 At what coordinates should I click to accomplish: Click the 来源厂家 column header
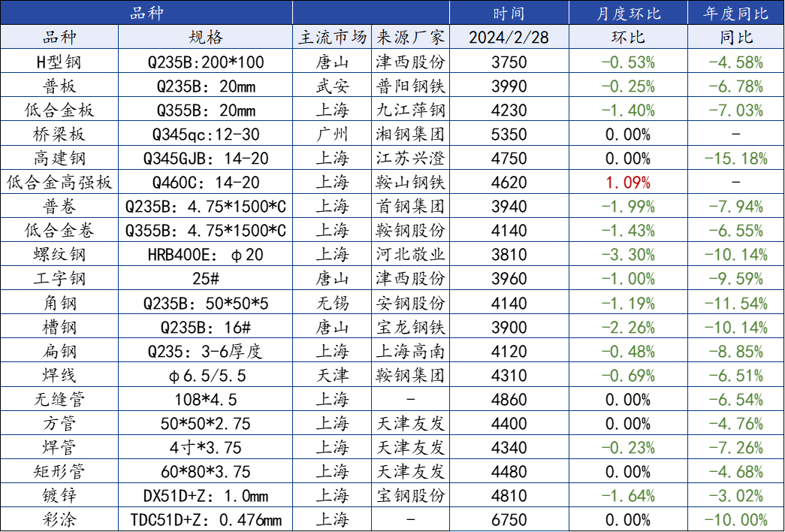tap(410, 37)
